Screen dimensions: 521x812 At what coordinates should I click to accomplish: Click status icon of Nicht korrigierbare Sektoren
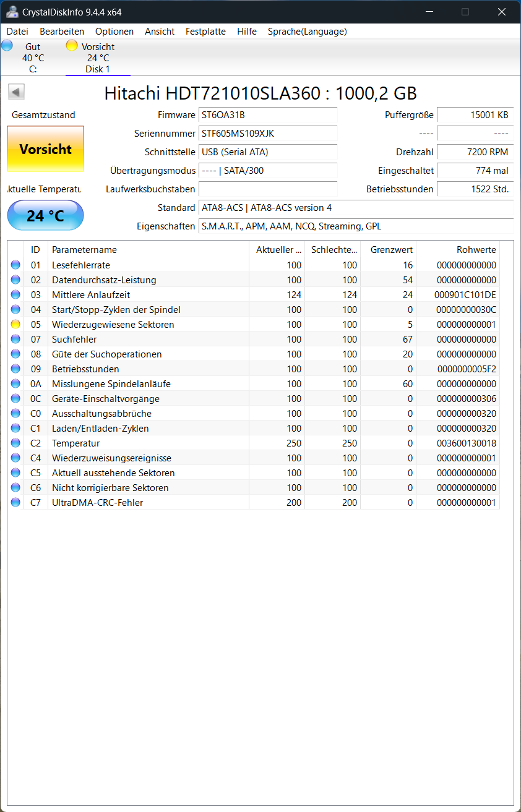click(x=15, y=488)
